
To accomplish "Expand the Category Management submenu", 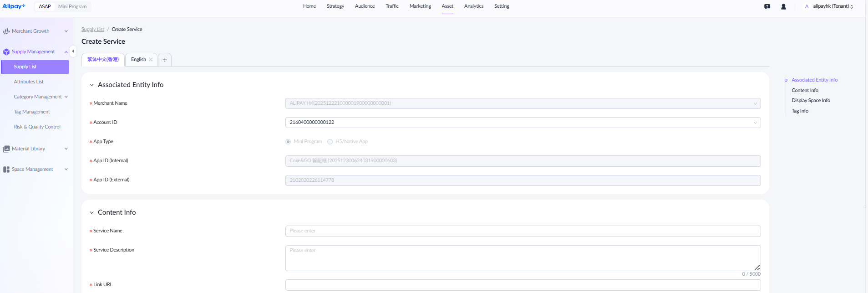I will click(66, 97).
